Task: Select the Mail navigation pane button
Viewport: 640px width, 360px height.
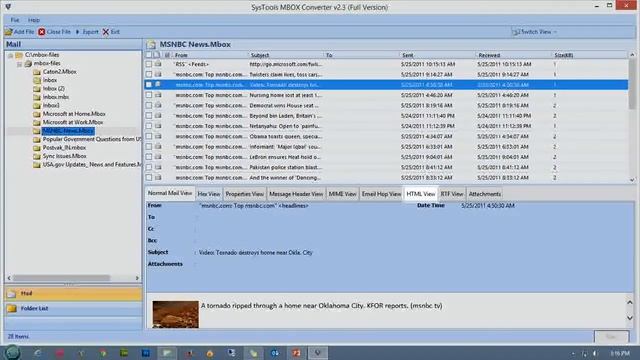Action: coord(73,293)
